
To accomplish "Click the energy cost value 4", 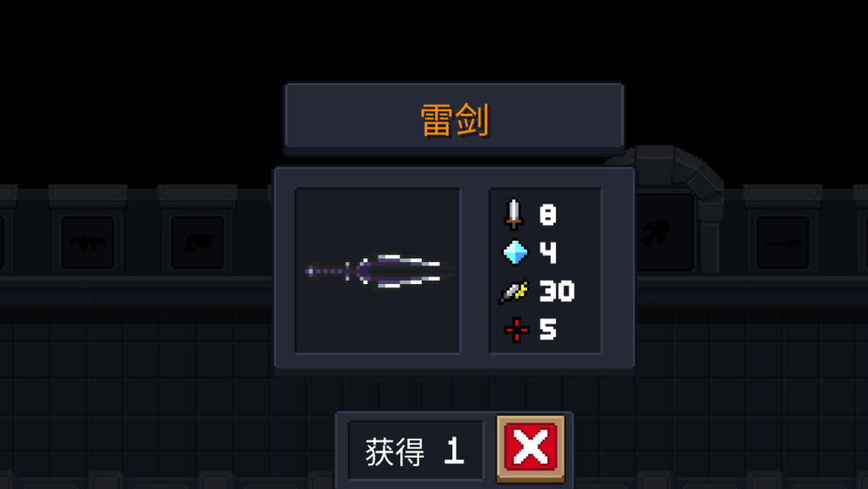I will (547, 253).
